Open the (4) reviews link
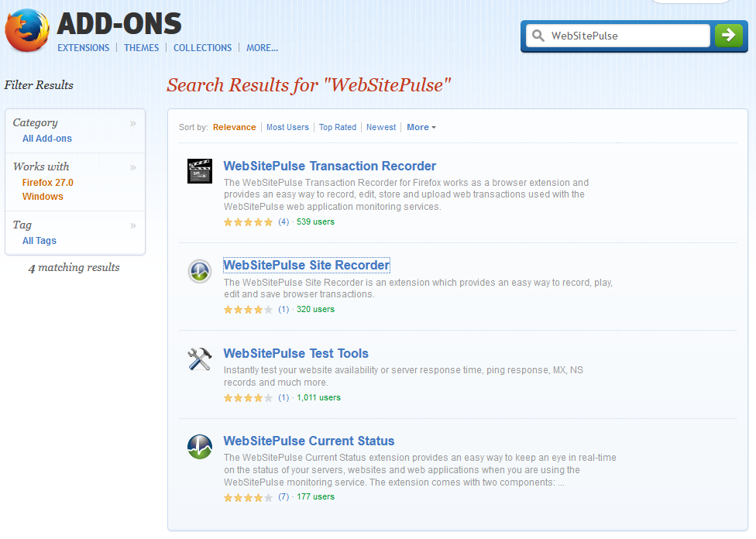This screenshot has width=756, height=539. click(x=283, y=221)
